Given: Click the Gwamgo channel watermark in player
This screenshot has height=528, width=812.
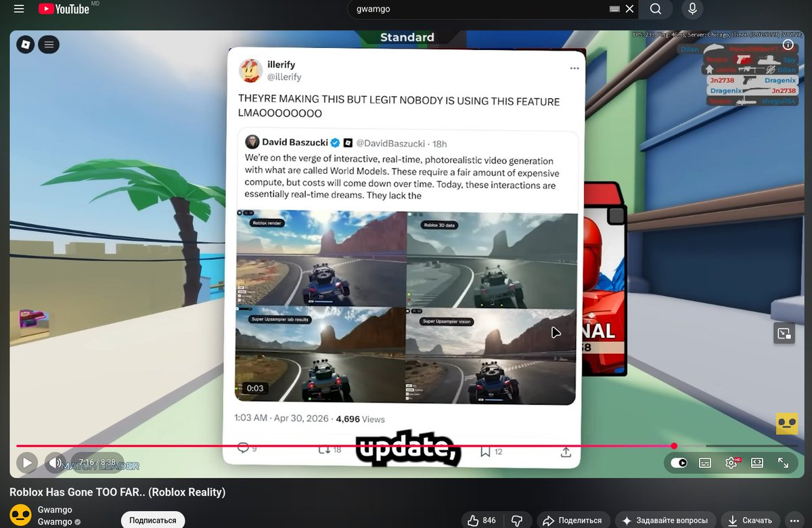Looking at the screenshot, I should click(x=787, y=424).
